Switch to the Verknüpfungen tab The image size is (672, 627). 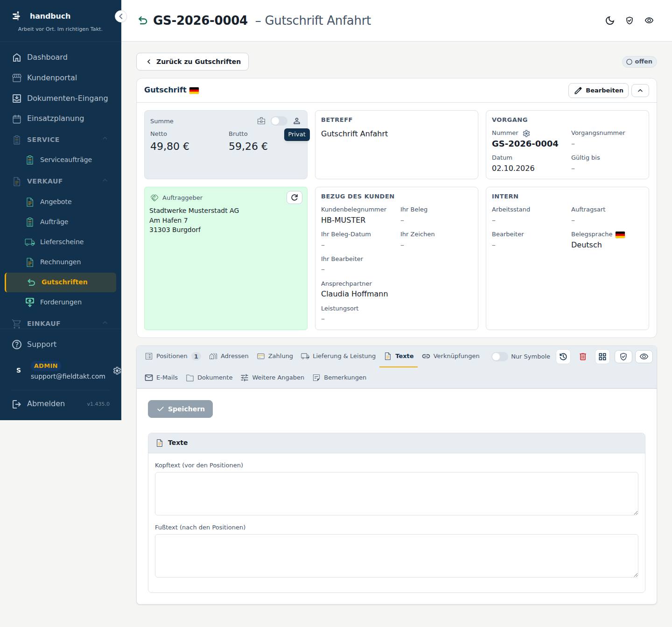451,356
